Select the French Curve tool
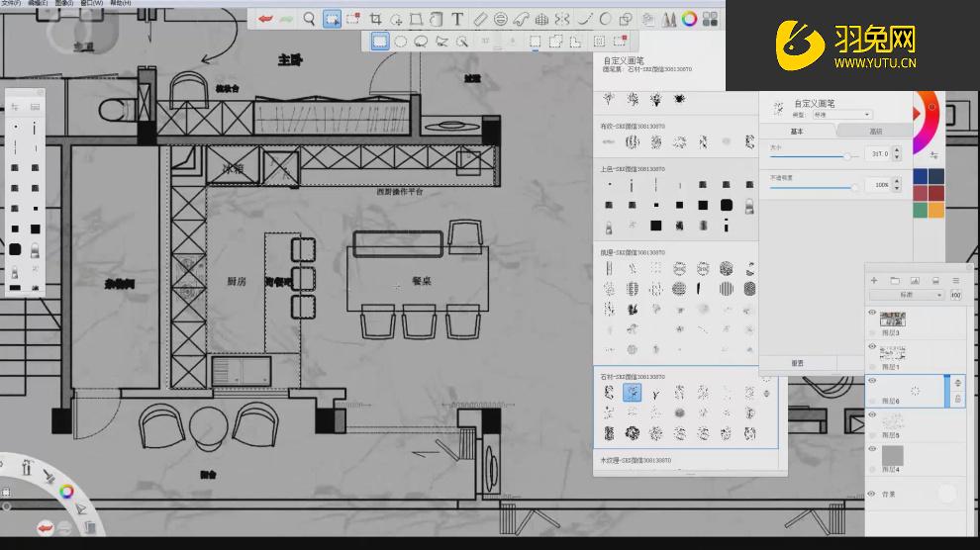This screenshot has width=980, height=550. click(x=521, y=20)
